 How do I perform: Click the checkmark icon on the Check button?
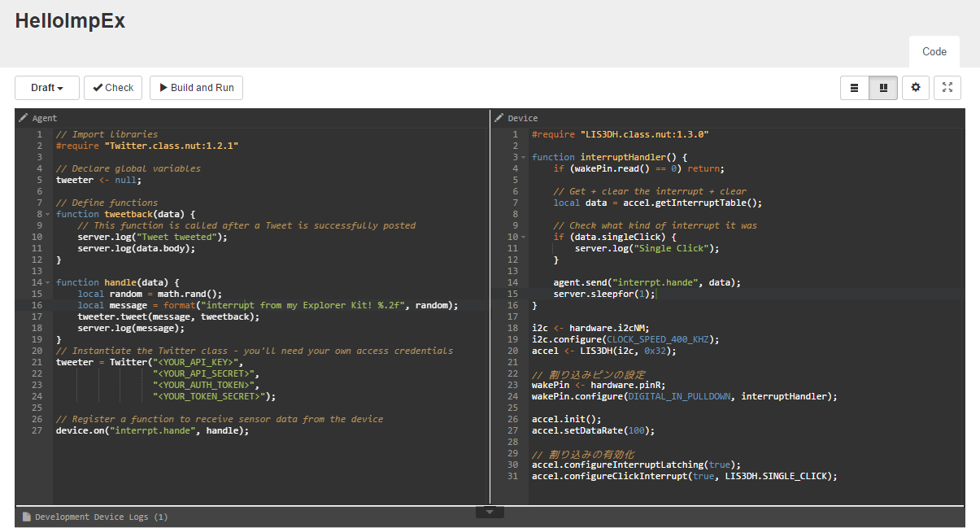(x=98, y=87)
